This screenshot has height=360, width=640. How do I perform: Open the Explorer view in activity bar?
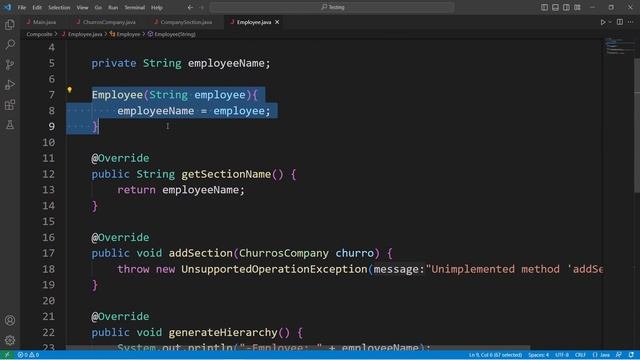coord(10,24)
